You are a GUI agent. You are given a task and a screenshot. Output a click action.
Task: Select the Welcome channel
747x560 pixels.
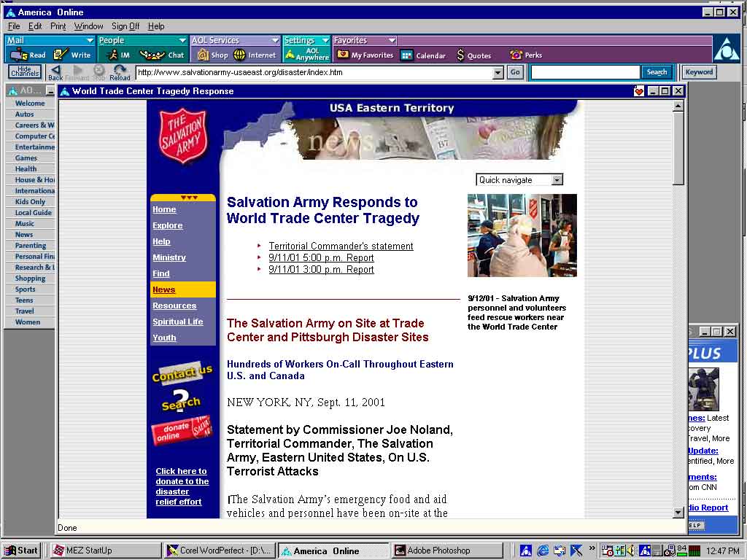click(x=29, y=104)
